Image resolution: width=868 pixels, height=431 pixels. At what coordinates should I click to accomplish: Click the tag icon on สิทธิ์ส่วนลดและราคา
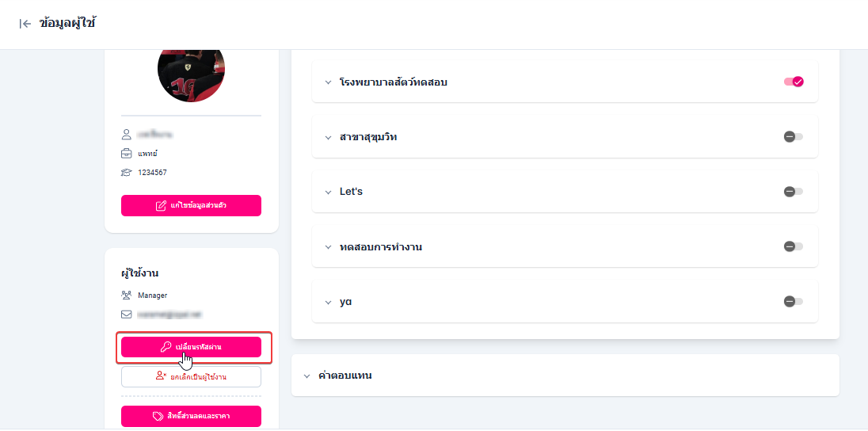click(x=158, y=416)
